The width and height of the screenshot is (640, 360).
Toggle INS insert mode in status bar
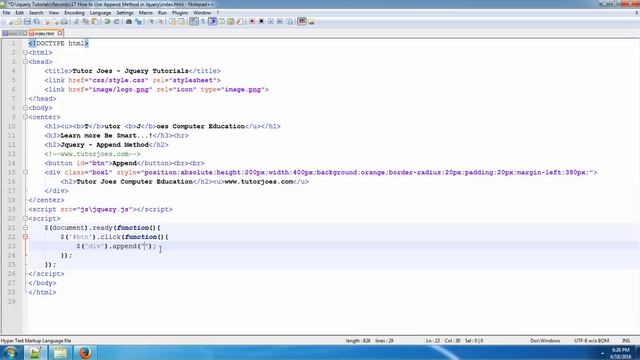626,340
